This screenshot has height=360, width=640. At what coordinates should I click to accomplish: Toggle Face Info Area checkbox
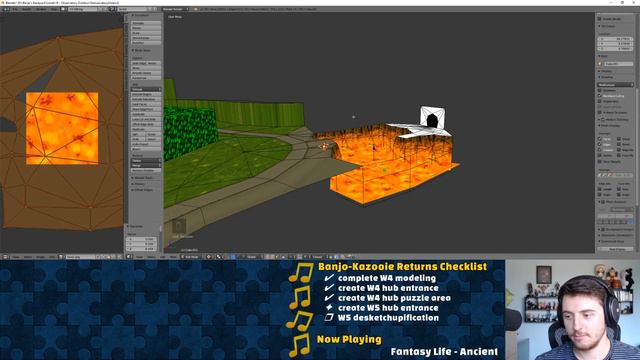[x=619, y=189]
